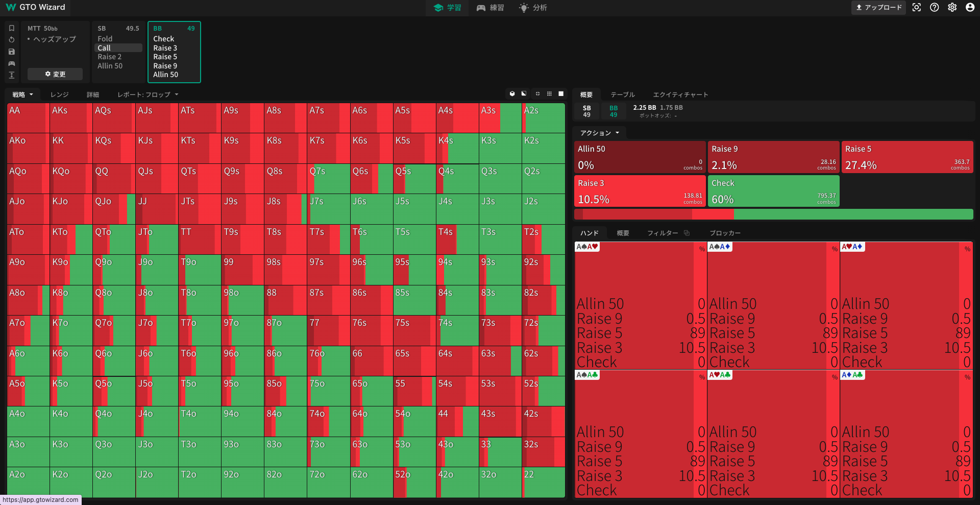Open the ブロッカー tab
980x505 pixels.
(x=725, y=233)
